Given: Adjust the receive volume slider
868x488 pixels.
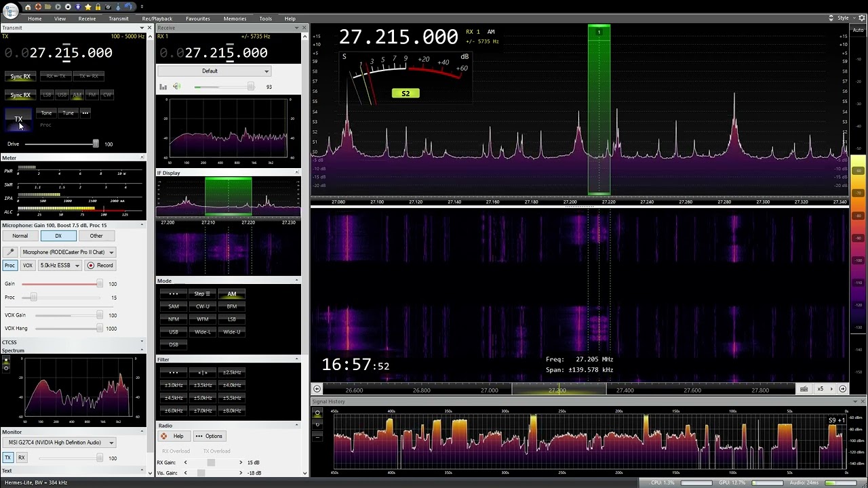Looking at the screenshot, I should (250, 87).
